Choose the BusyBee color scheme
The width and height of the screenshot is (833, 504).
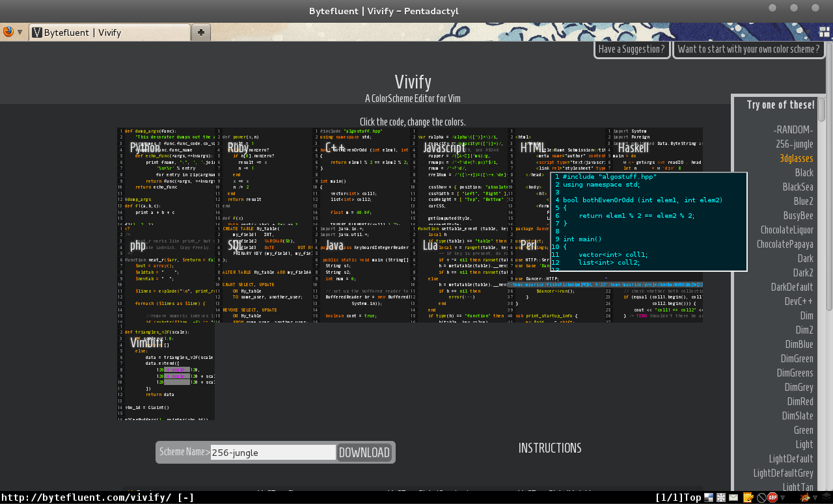pyautogui.click(x=799, y=216)
